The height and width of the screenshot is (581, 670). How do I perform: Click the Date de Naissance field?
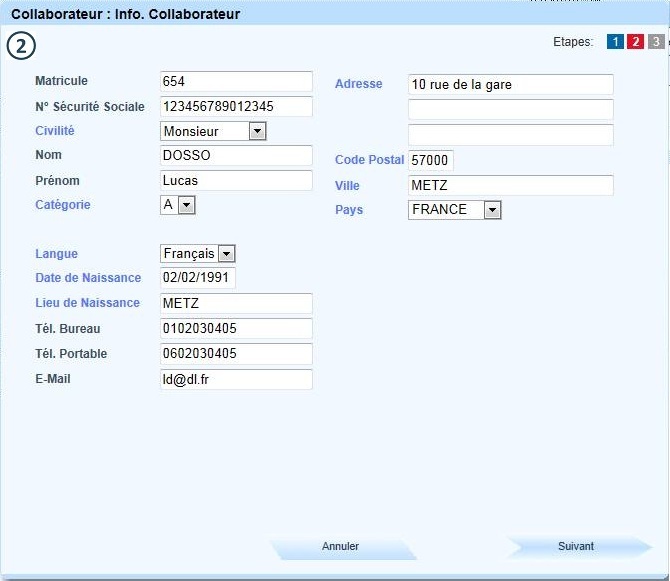[198, 278]
